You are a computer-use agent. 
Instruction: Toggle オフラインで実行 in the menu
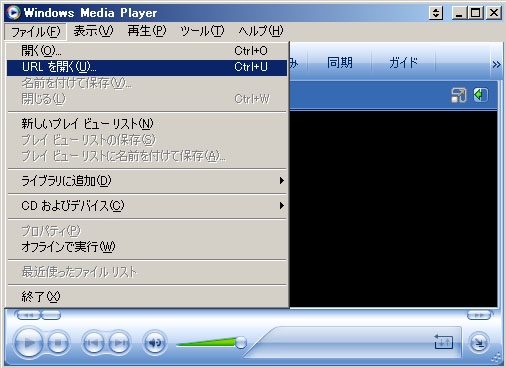click(x=147, y=247)
